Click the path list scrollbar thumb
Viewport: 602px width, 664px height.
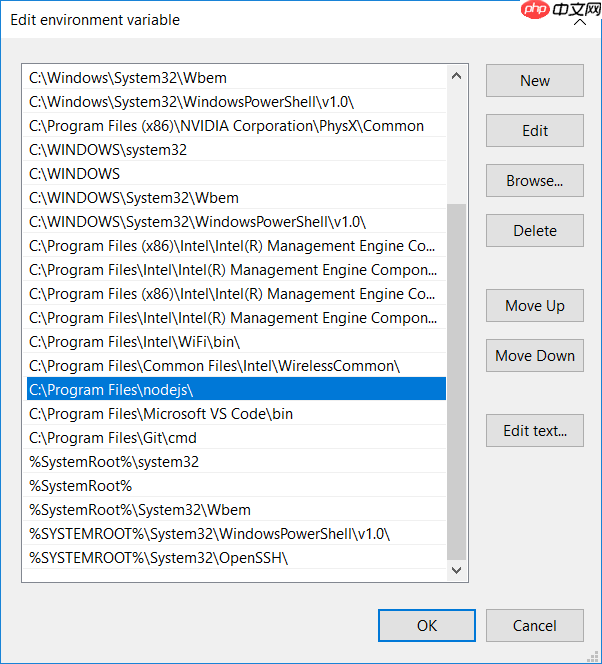pos(456,381)
